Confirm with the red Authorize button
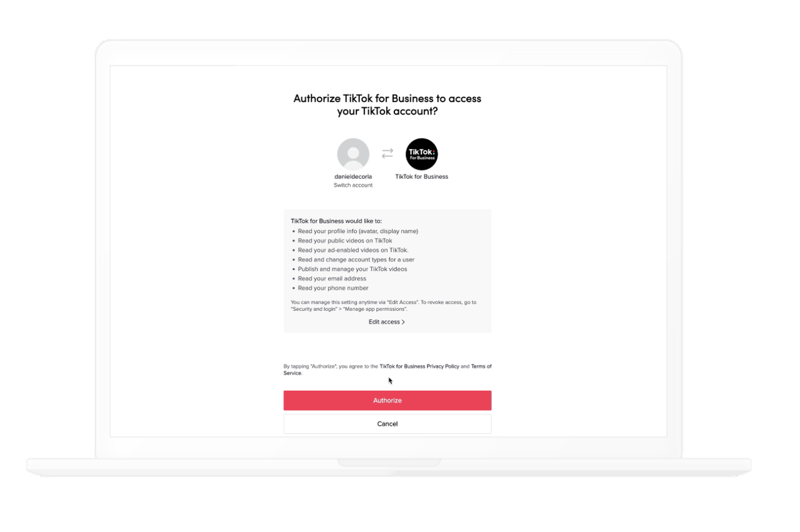 coord(387,400)
